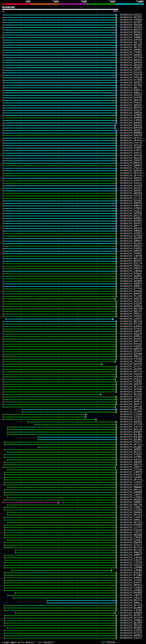This screenshot has height=644, width=146.
Task: Select hit UniRef100_Q8GUZ8
Action: point(131,299)
